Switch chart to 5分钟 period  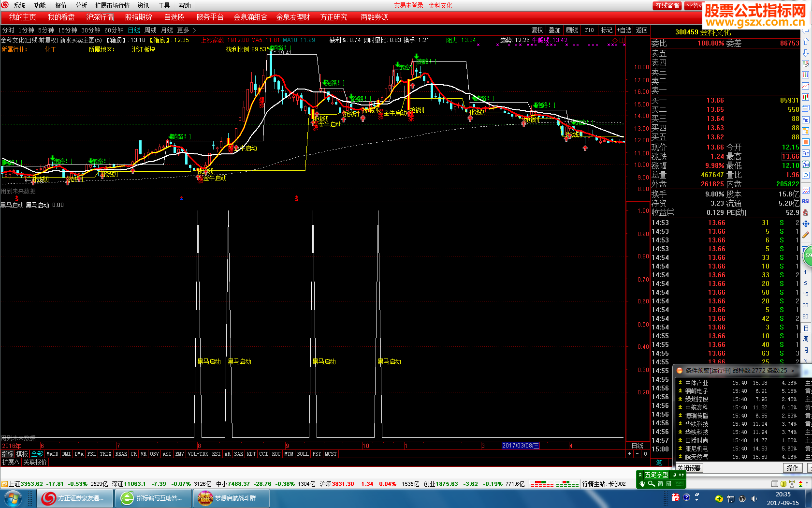point(46,30)
